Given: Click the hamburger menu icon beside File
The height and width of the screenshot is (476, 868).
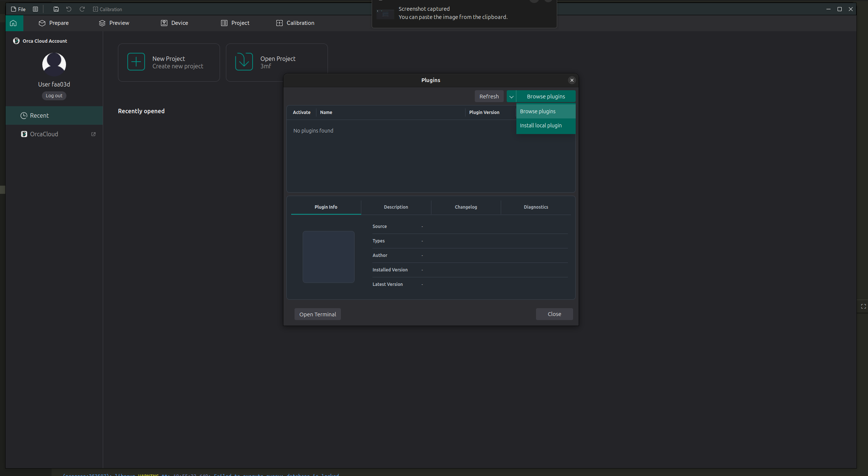Looking at the screenshot, I should [35, 9].
